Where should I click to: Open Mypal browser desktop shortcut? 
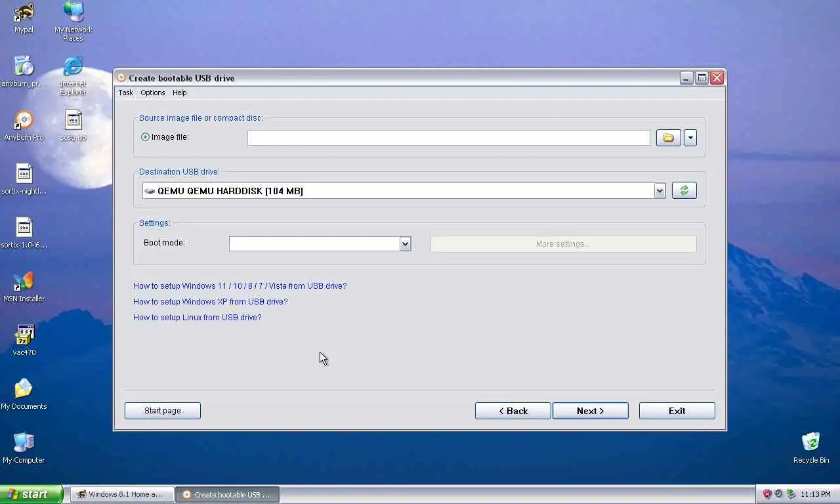[x=24, y=18]
